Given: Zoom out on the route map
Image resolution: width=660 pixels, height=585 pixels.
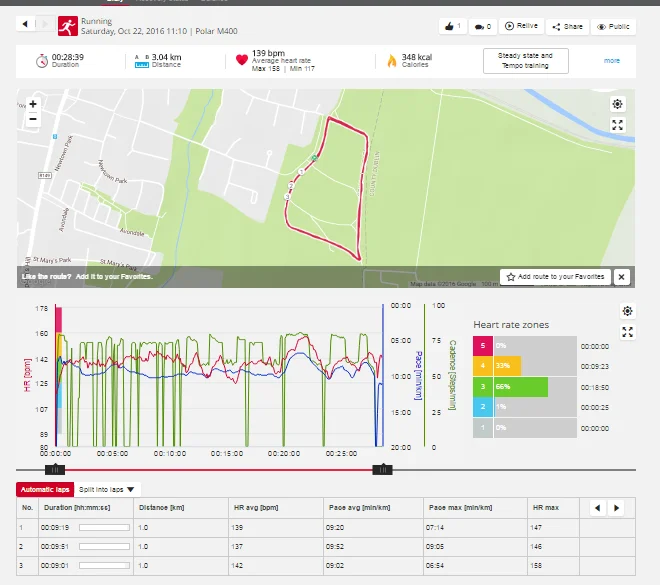Looking at the screenshot, I should click(33, 119).
